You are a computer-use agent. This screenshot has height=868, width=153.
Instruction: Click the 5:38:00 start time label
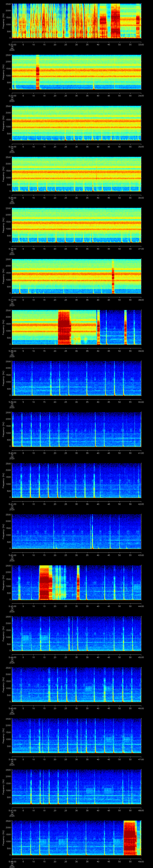[12, 351]
